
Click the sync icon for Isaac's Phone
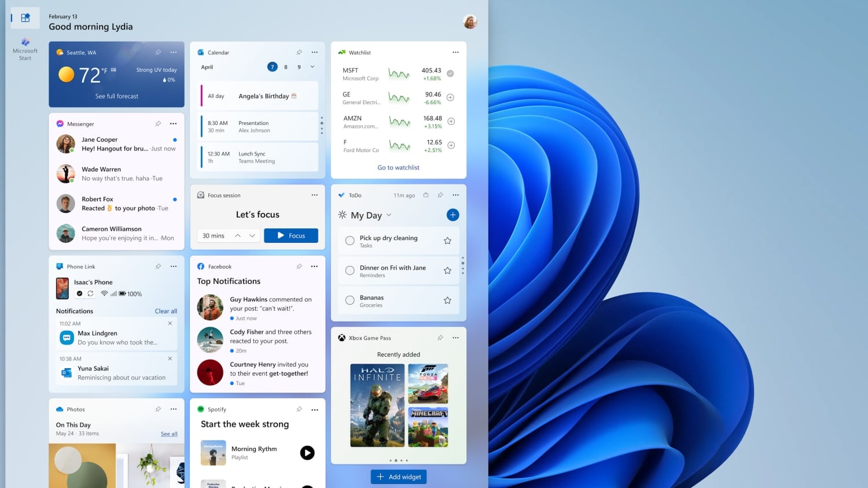[90, 293]
